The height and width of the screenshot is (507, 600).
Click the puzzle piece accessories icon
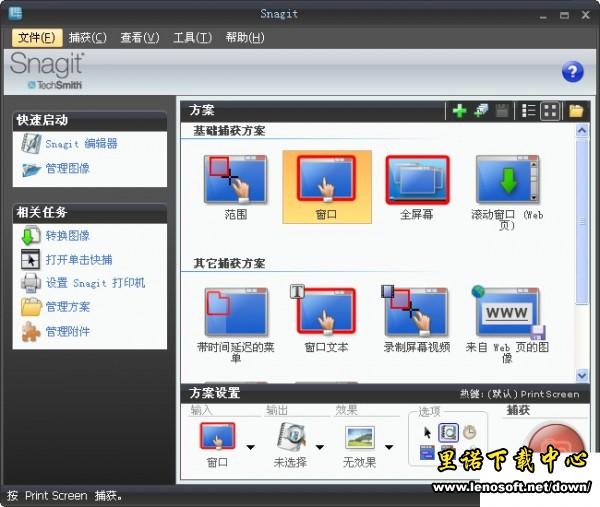point(31,331)
